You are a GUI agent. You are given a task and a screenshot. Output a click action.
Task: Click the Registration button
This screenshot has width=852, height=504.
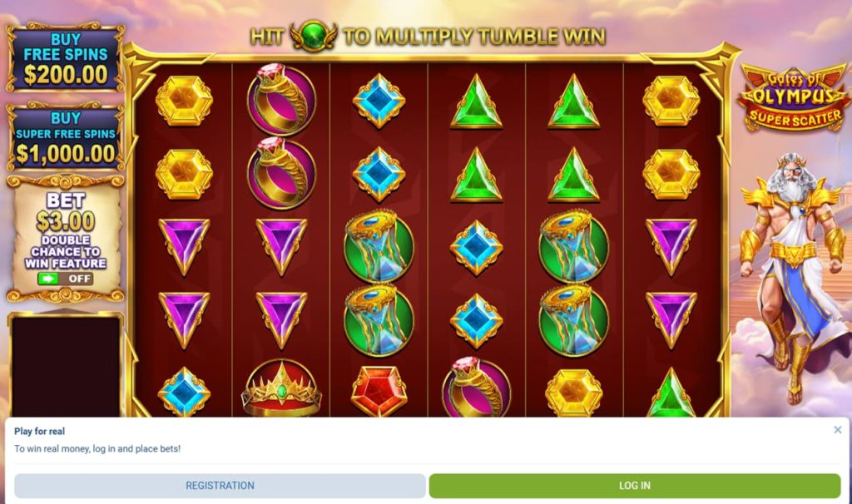pos(220,486)
